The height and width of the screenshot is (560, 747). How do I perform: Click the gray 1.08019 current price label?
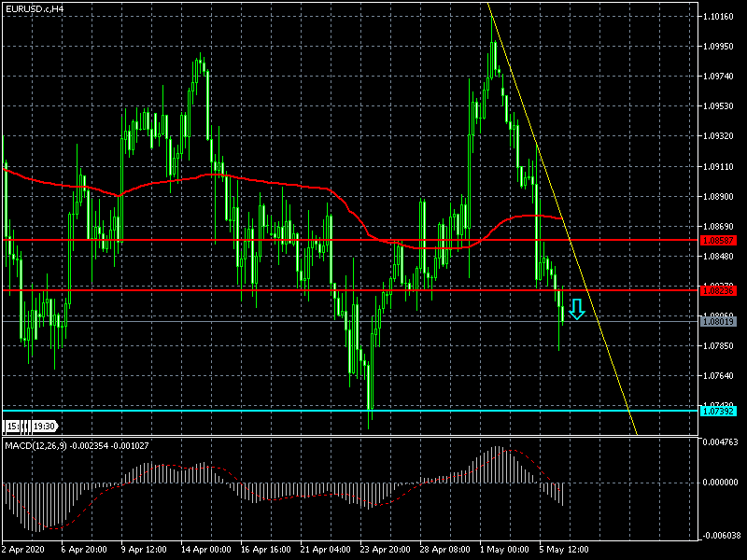point(718,322)
